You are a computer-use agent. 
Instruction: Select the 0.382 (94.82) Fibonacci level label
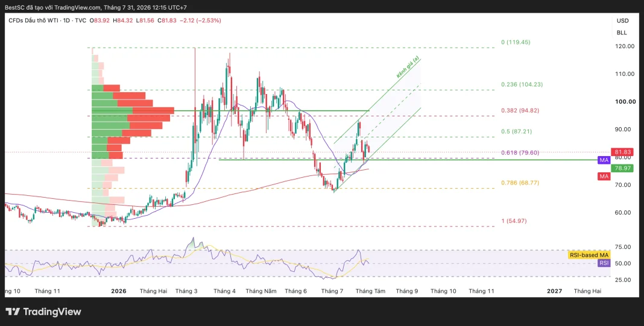pyautogui.click(x=520, y=110)
